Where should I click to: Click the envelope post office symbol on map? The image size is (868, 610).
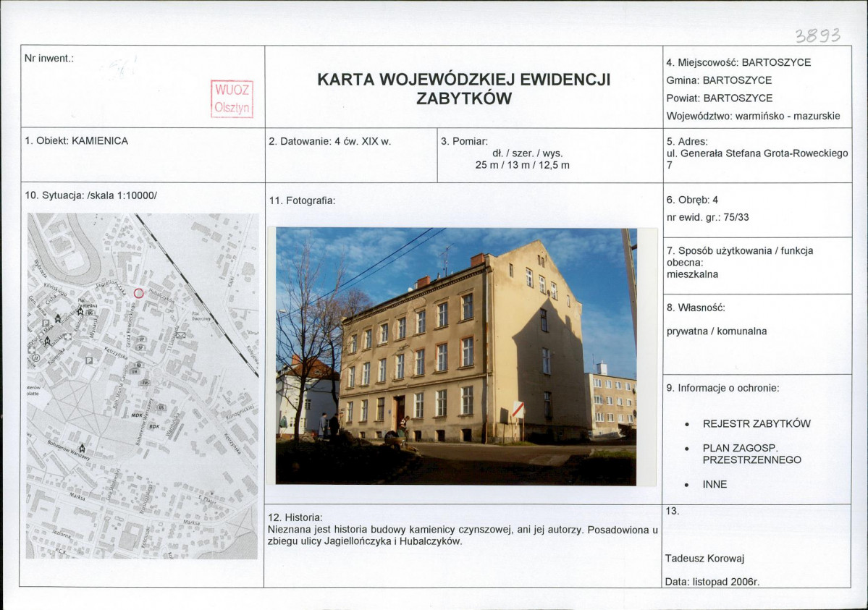click(x=181, y=334)
